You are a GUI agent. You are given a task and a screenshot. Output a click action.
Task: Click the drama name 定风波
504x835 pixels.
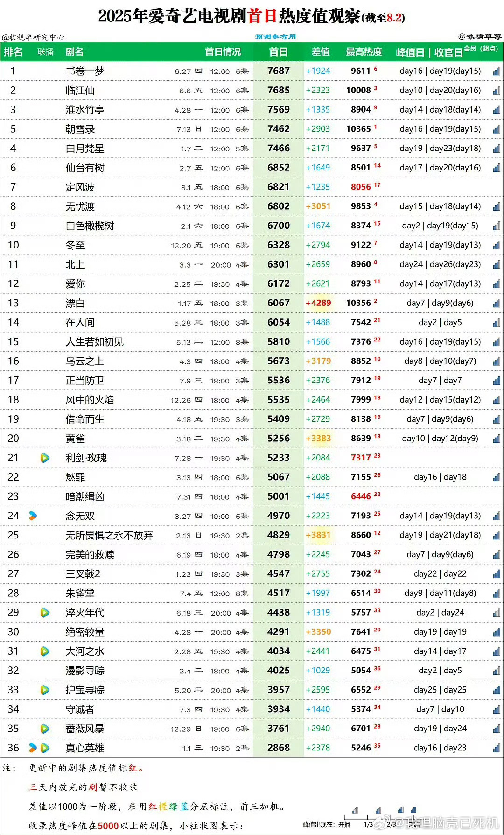80,187
